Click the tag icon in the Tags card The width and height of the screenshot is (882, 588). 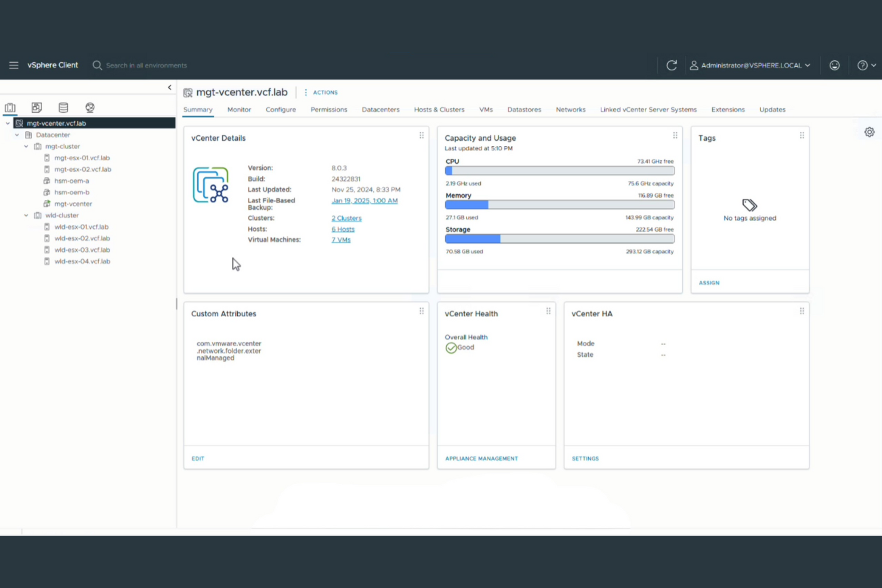[750, 205]
